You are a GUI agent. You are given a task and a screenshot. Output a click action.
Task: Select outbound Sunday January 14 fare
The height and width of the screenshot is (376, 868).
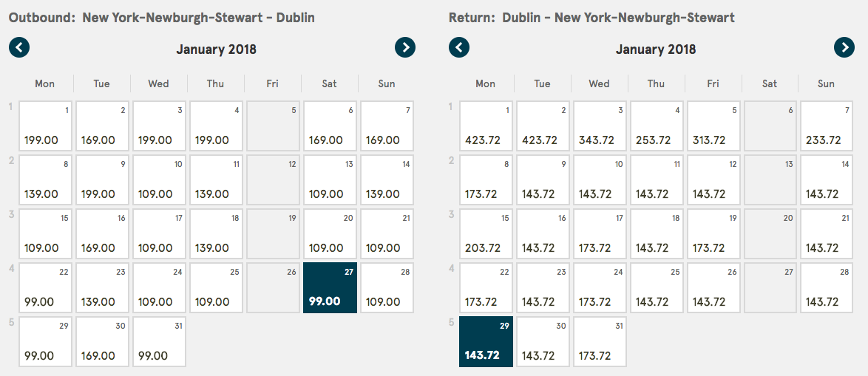(387, 181)
